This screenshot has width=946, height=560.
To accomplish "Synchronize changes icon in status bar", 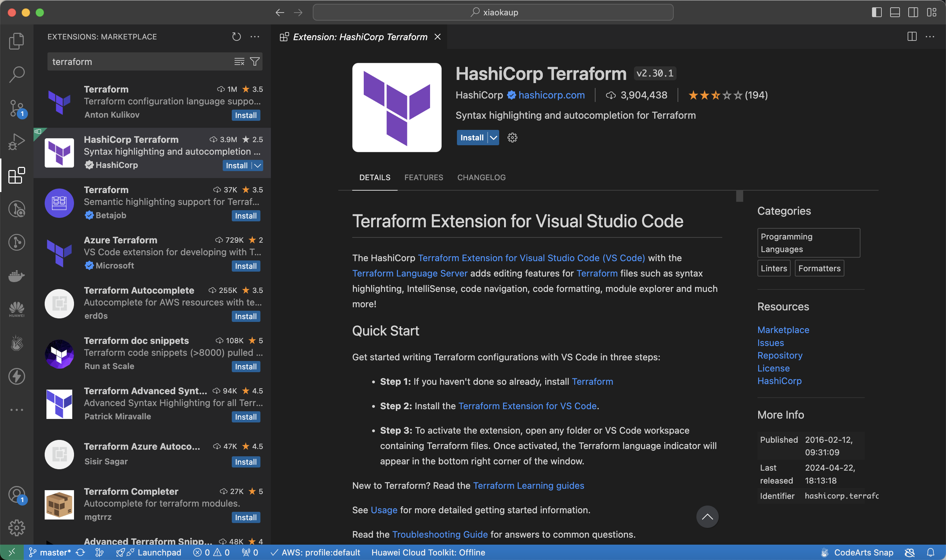I will (x=80, y=552).
